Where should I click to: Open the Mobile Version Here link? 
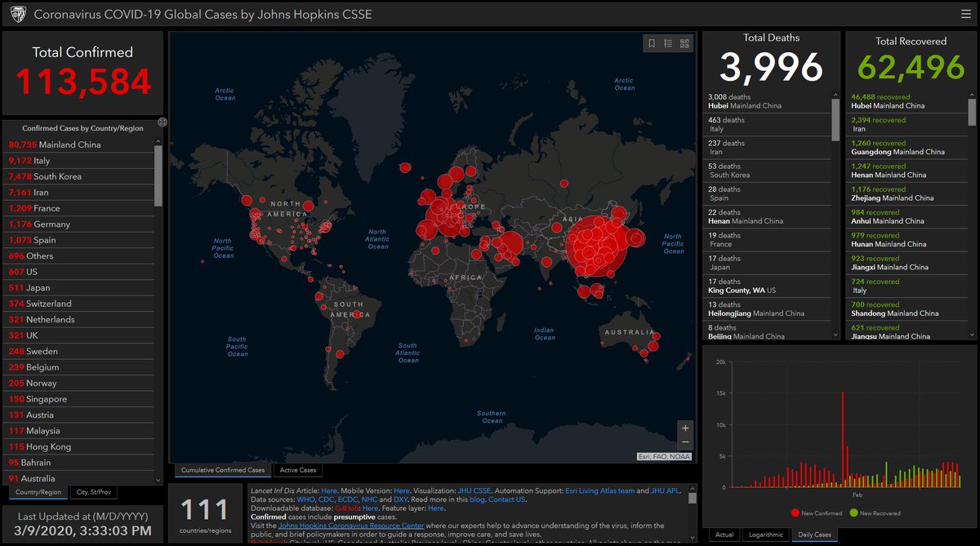tap(401, 491)
